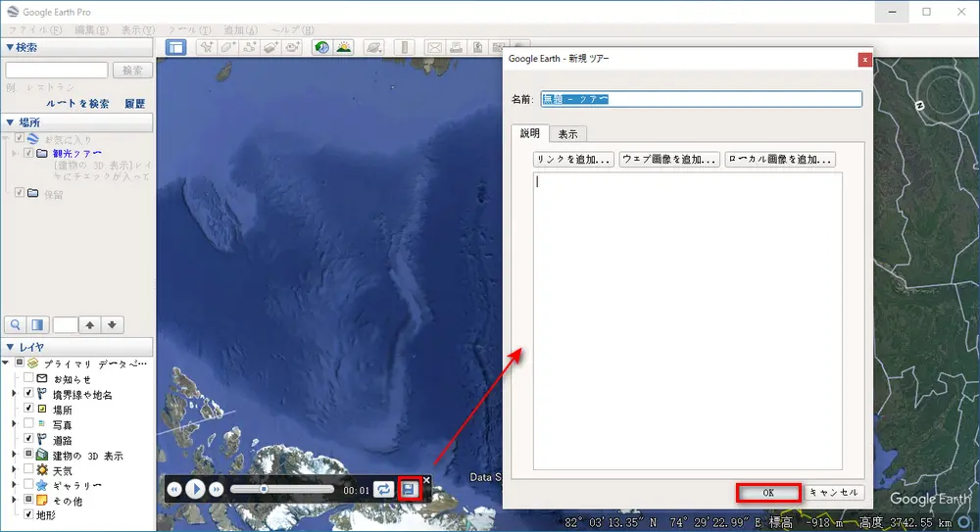Toggle the tour loop repeat button
Image resolution: width=980 pixels, height=532 pixels.
point(384,489)
